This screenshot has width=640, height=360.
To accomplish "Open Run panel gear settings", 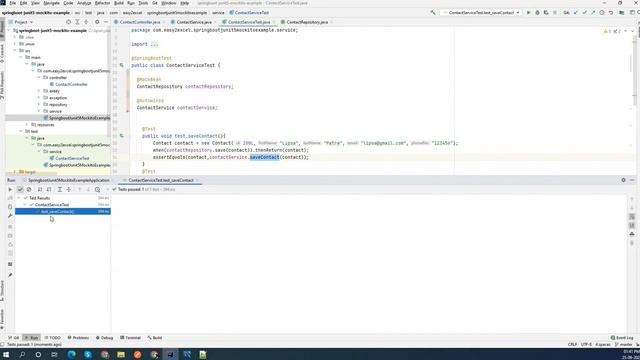I will tap(623, 180).
